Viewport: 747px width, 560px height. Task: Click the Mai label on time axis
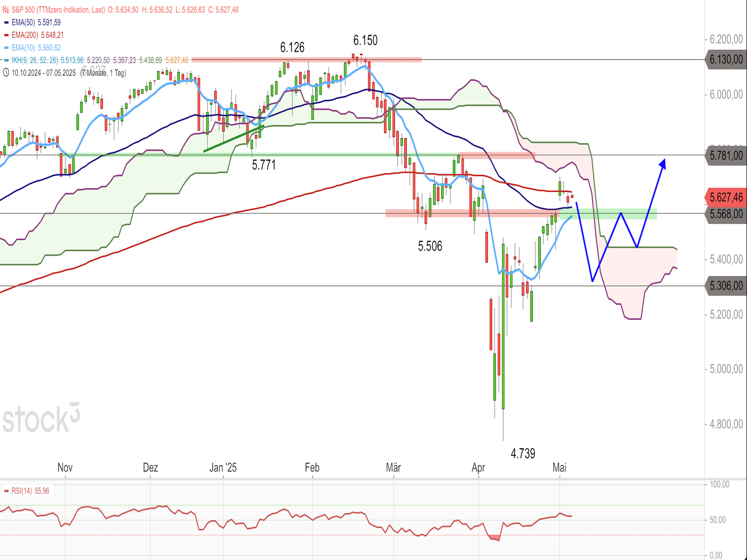click(559, 467)
